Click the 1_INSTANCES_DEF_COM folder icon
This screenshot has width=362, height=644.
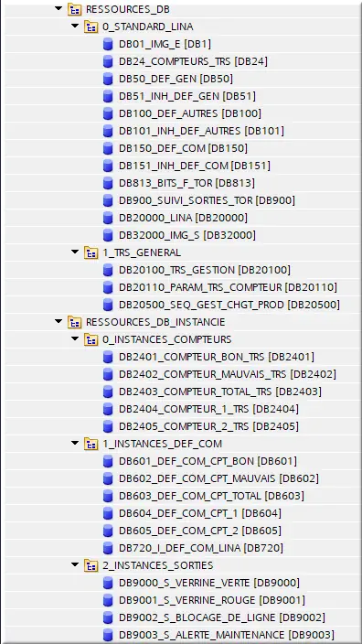pyautogui.click(x=90, y=444)
